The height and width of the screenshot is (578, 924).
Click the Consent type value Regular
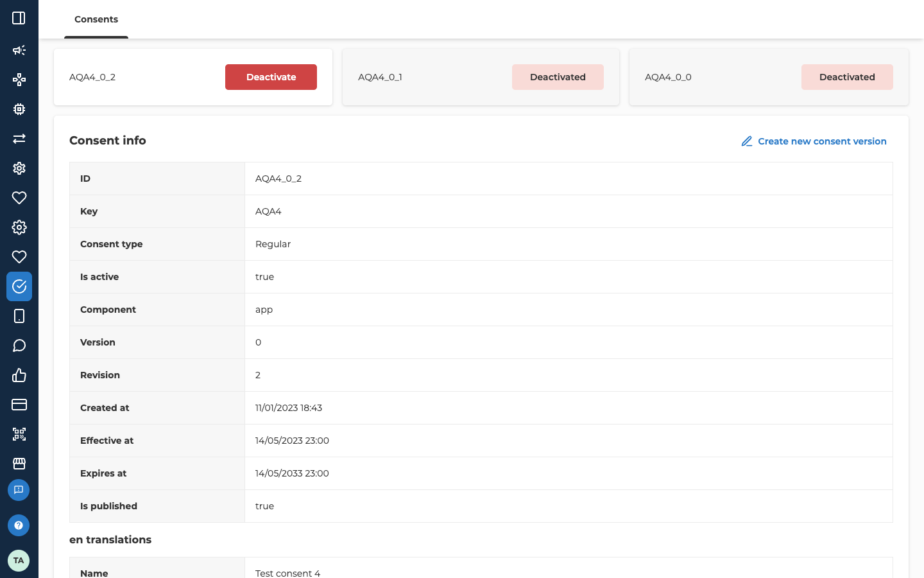coord(273,244)
